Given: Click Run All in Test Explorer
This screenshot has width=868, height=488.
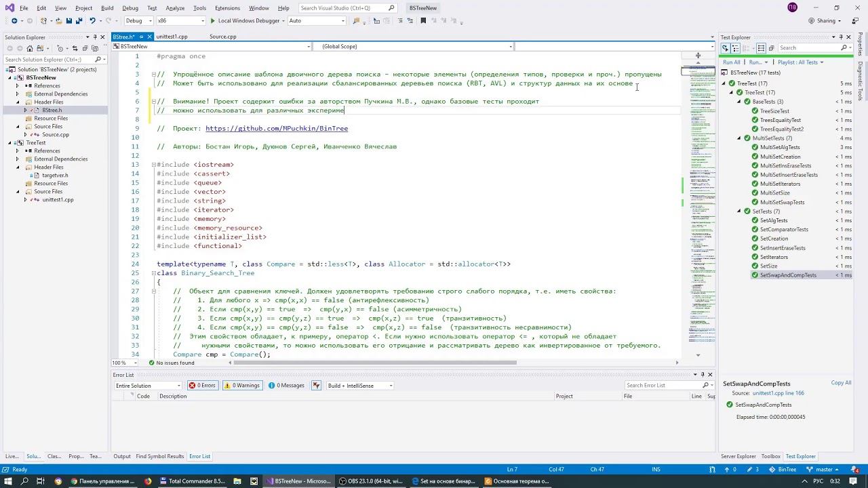Looking at the screenshot, I should coord(732,62).
